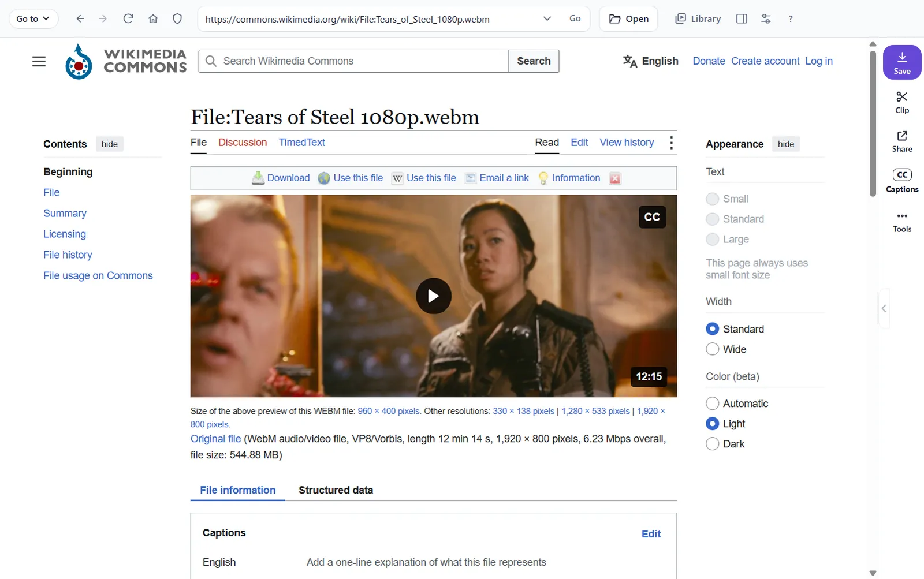Image resolution: width=924 pixels, height=579 pixels.
Task: Open the Share icon in sidebar
Action: pyautogui.click(x=902, y=141)
